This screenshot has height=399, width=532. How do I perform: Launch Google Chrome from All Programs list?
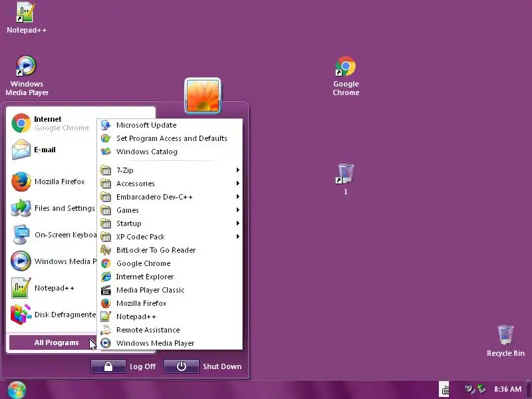(x=170, y=263)
